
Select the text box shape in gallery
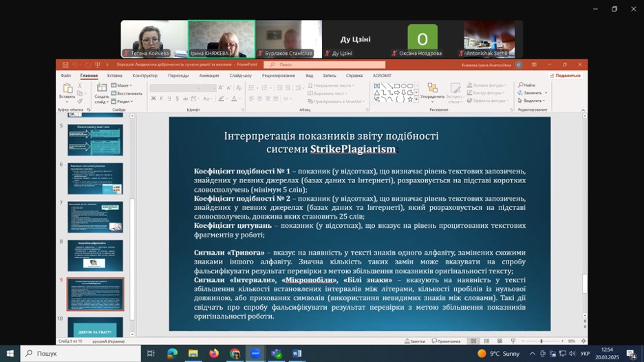(x=377, y=86)
